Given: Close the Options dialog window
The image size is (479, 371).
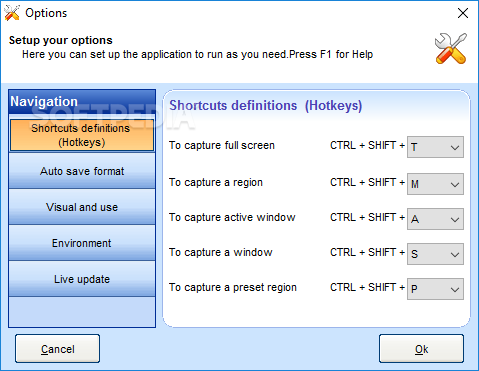Looking at the screenshot, I should coord(463,13).
